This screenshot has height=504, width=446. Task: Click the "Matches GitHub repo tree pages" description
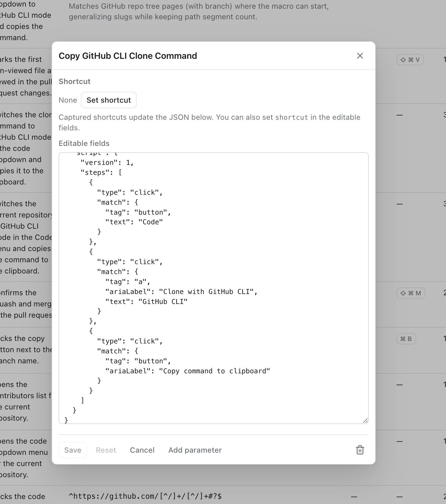199,12
